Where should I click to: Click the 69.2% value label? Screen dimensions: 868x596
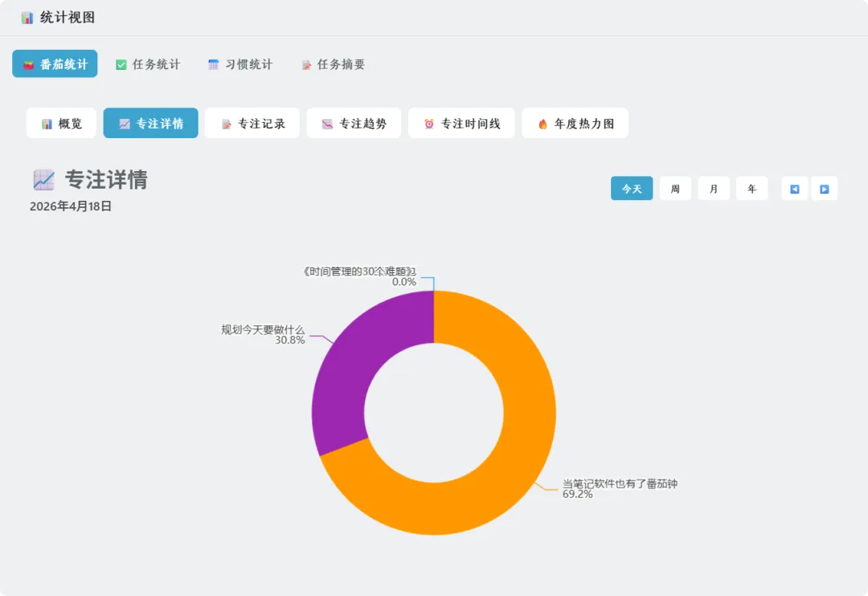577,494
